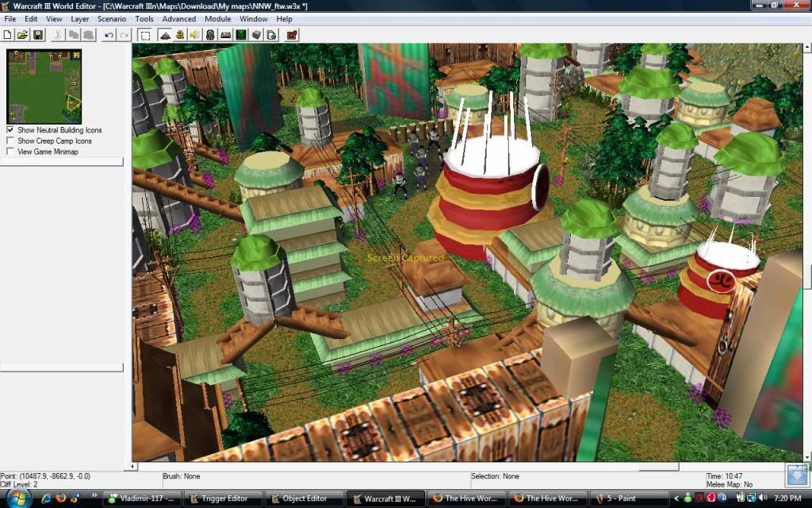Viewport: 812px width, 508px height.
Task: Enable Show Creep Camp Icons checkbox
Action: point(10,140)
